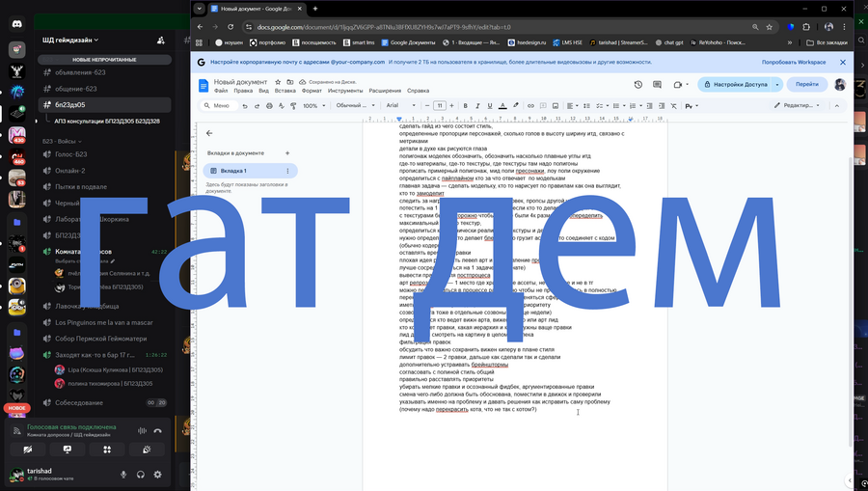Clear formatting with the toolbar icon
Viewport: 868px width, 491px height.
tap(674, 106)
